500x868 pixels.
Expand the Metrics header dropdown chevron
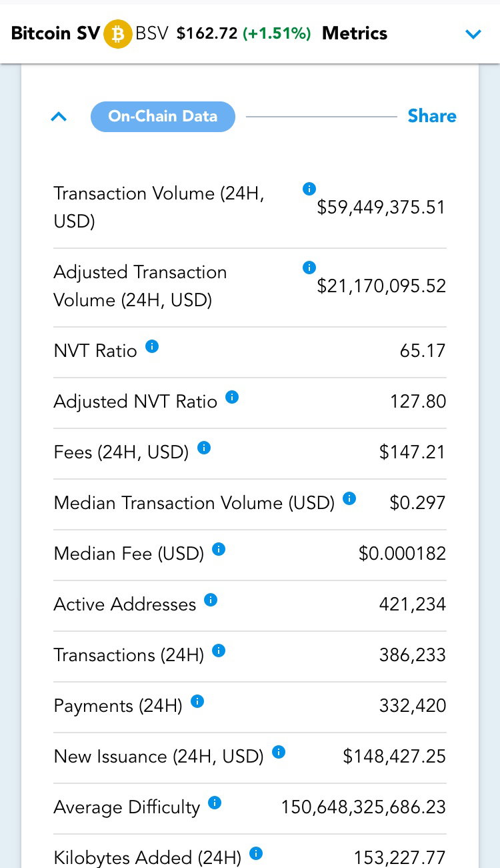[473, 34]
